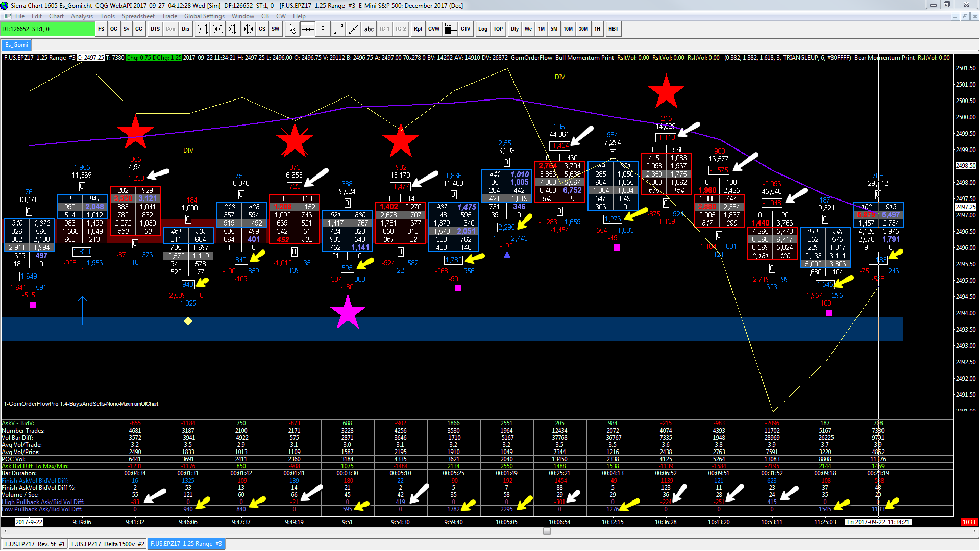
Task: Click the horizontal scrollbar thumb
Action: [547, 531]
